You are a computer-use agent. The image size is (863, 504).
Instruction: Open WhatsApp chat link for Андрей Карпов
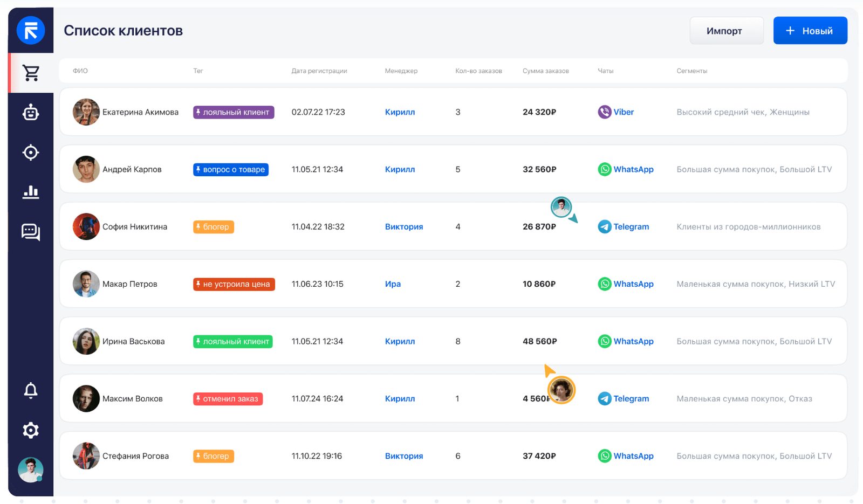click(x=626, y=169)
